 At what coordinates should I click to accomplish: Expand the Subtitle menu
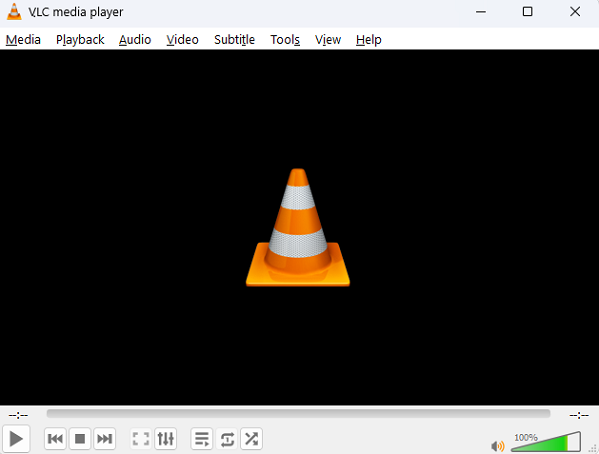[234, 39]
